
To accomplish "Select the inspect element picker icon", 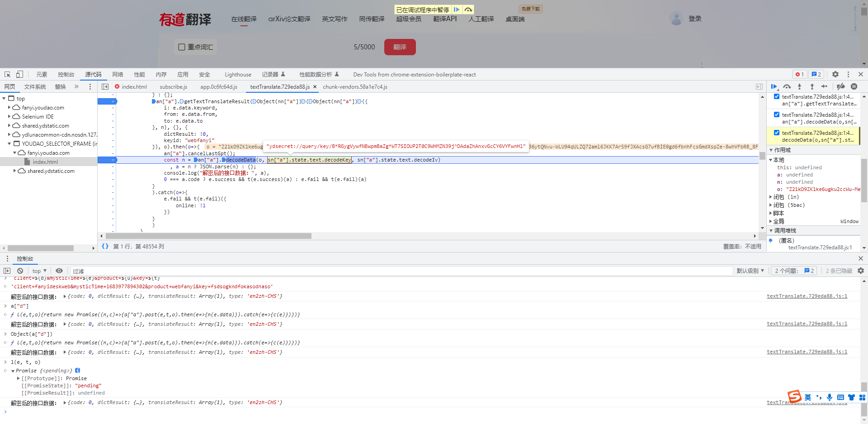I will pos(8,74).
